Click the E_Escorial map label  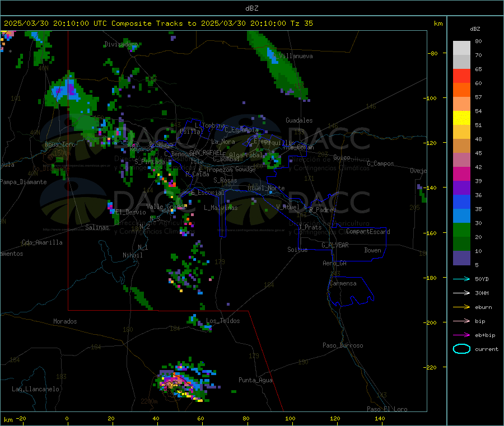pyautogui.click(x=208, y=193)
